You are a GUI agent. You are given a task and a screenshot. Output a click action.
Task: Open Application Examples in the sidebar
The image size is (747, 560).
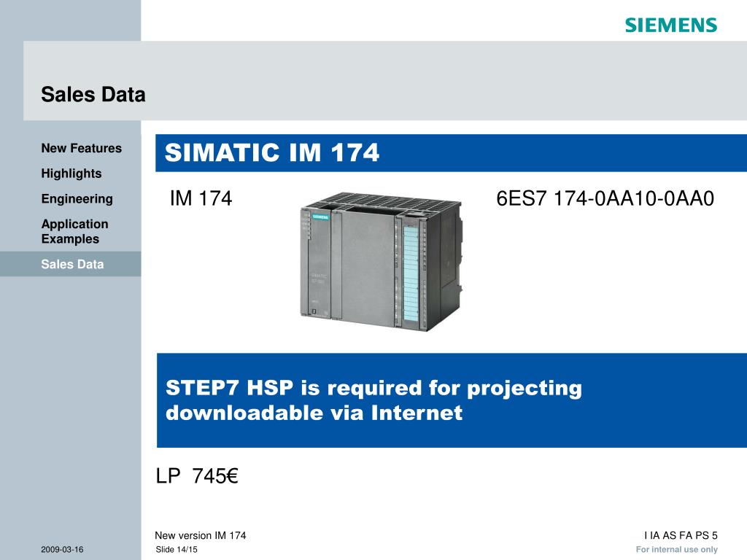point(75,231)
